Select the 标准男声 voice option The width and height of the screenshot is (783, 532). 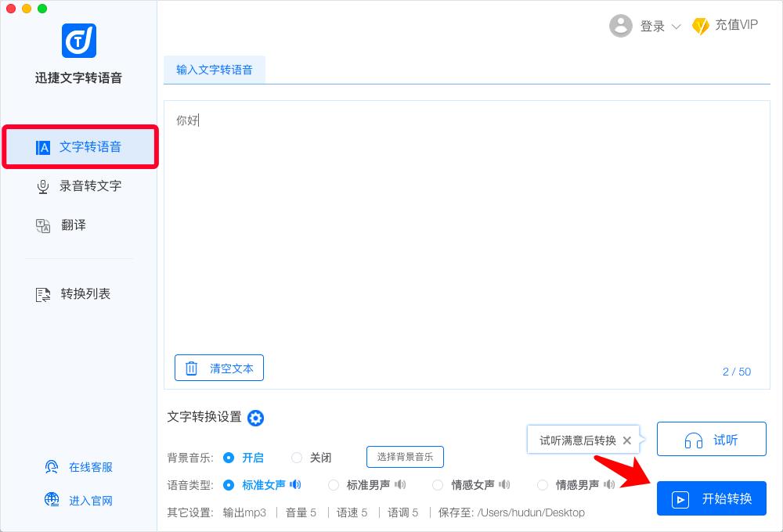tap(334, 484)
